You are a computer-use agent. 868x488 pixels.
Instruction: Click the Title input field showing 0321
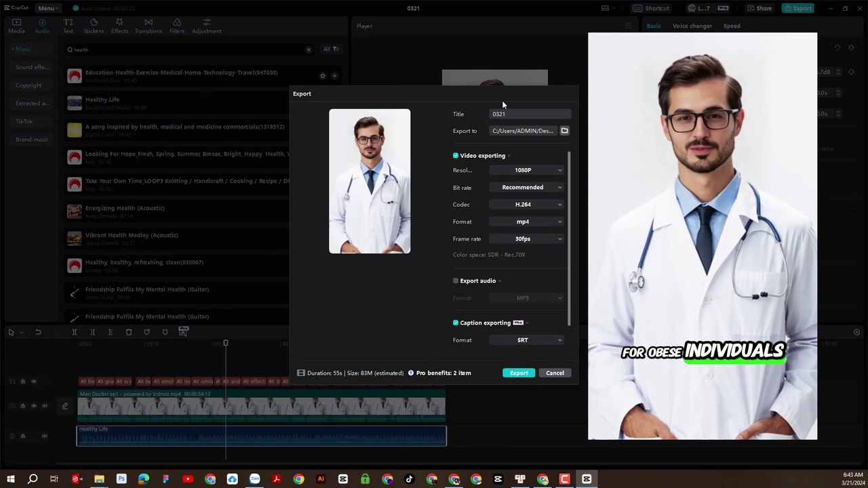click(530, 114)
